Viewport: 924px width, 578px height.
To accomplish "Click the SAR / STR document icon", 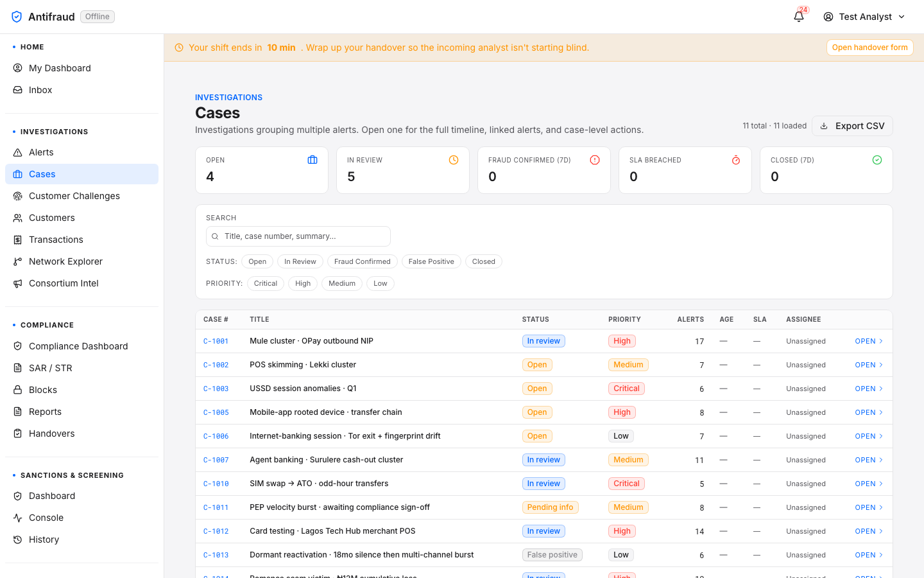I will [18, 368].
